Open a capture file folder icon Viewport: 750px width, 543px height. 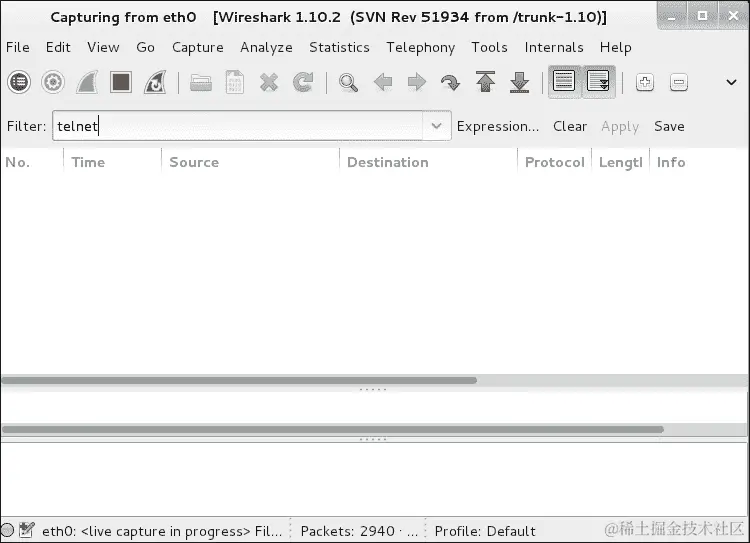201,82
